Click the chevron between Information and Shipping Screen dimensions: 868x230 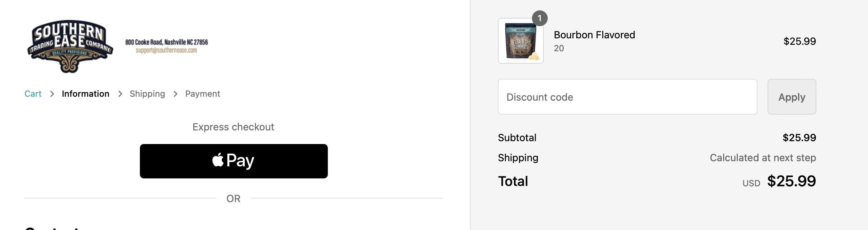[120, 94]
